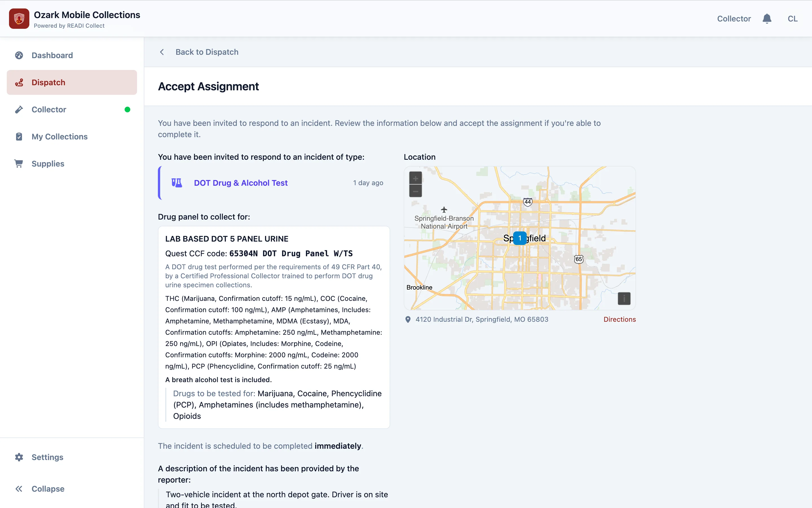Screen dimensions: 812x508
Task: Click the Brookline label on the map
Action: 420,287
